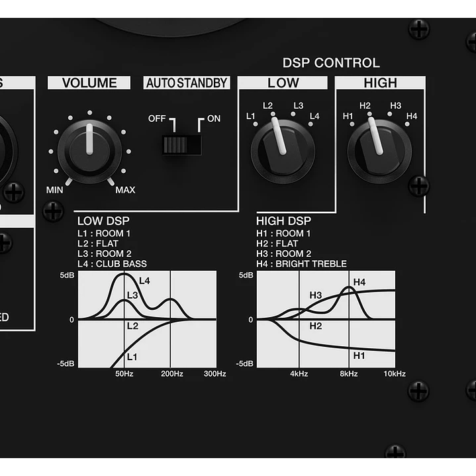Click the VOLUME knob
Image resolution: width=476 pixels, height=476 pixels.
point(89,151)
